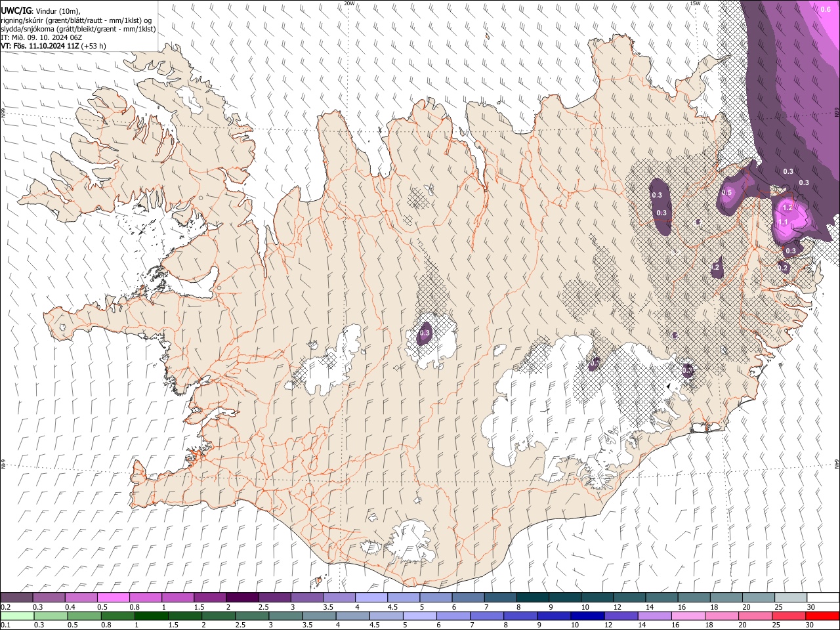Image resolution: width=840 pixels, height=630 pixels.
Task: Click the 0.1 label in the bottom legend row
Action: pyautogui.click(x=6, y=625)
